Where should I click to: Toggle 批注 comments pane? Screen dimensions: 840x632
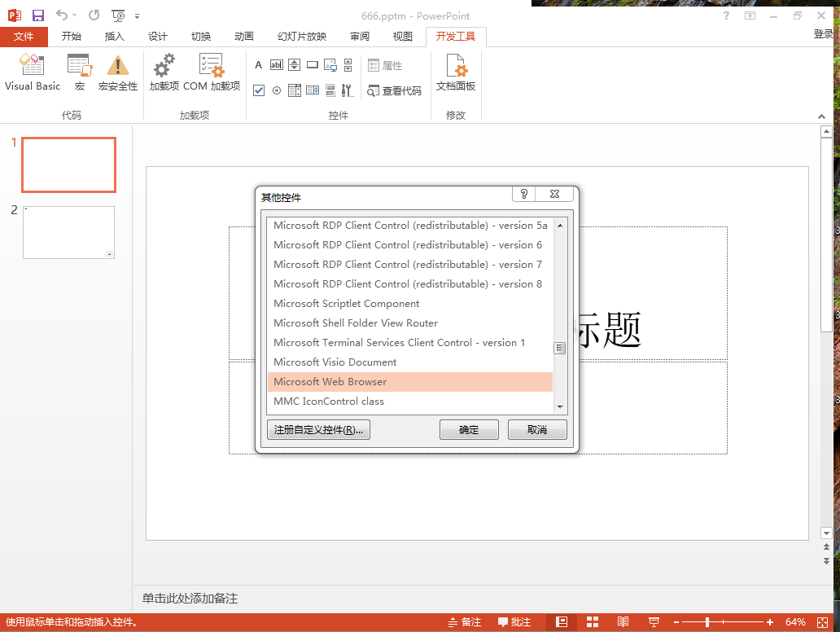pos(514,621)
